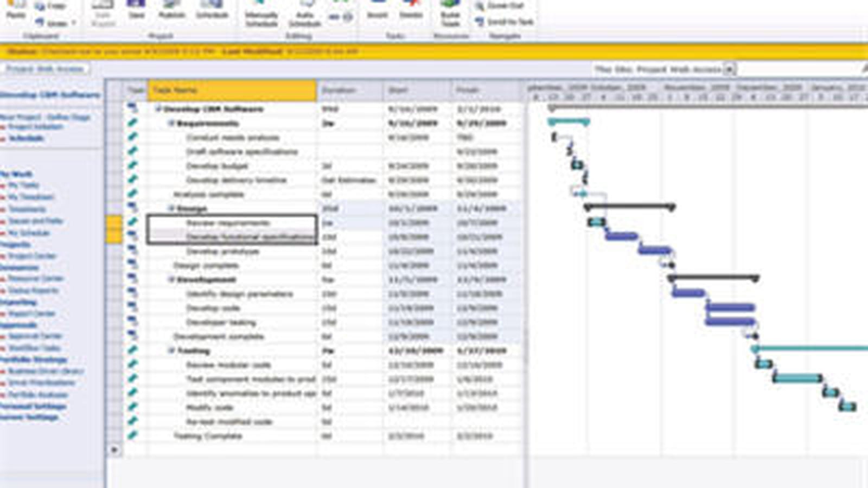Click the Finish column header

click(486, 91)
